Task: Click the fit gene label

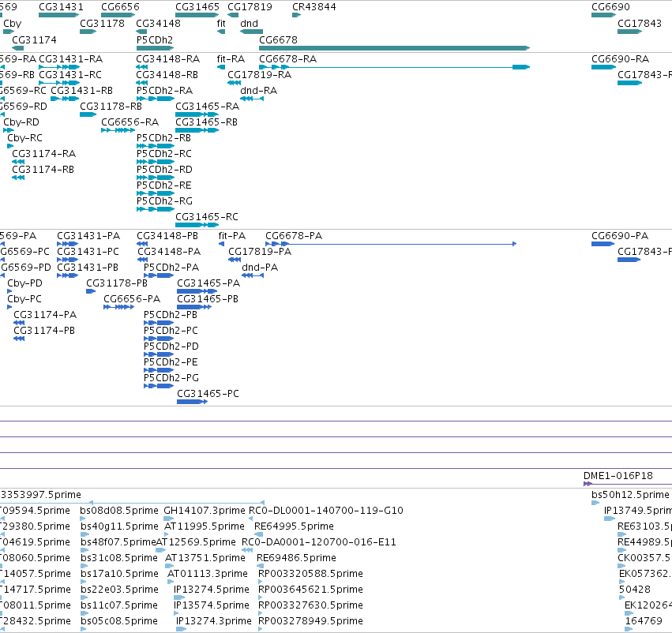Action: [221, 23]
